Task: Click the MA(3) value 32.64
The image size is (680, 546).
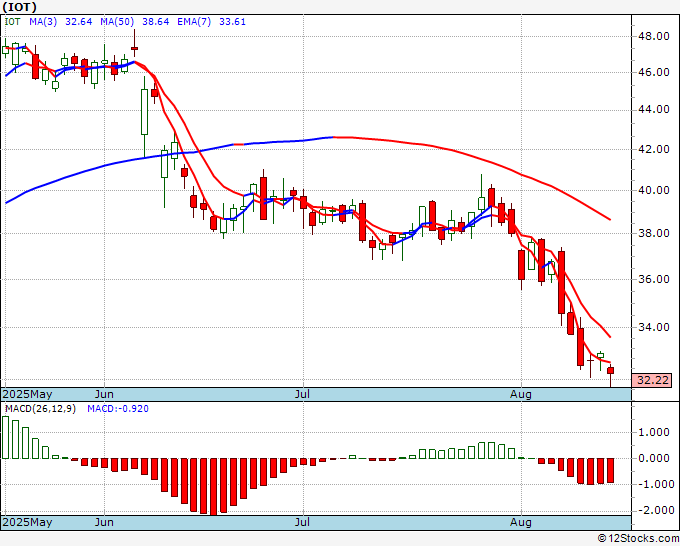Action: point(78,22)
